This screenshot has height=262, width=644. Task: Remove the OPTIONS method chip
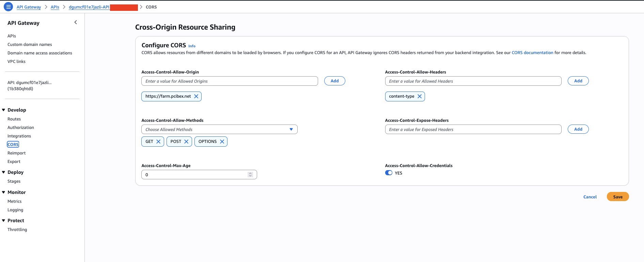point(222,142)
